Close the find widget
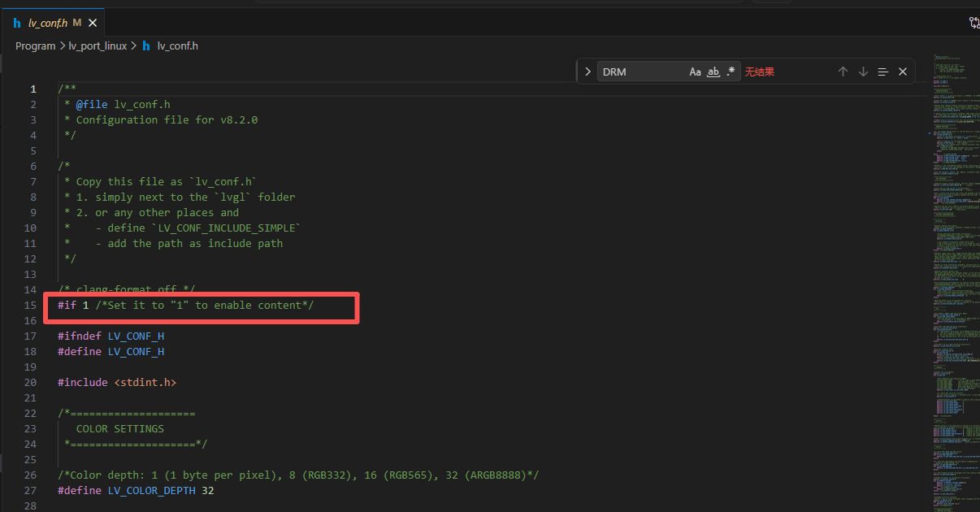Viewport: 980px width, 512px height. [x=903, y=72]
